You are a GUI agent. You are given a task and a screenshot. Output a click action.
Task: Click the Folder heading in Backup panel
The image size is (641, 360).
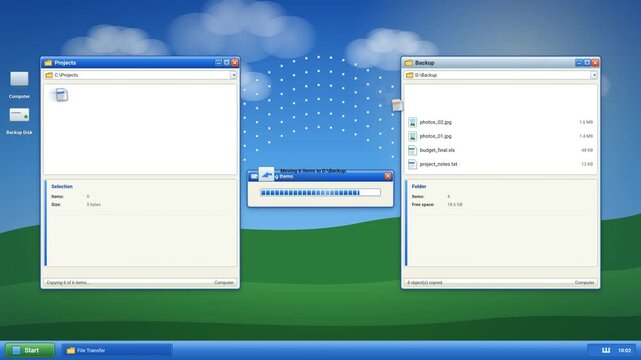419,186
